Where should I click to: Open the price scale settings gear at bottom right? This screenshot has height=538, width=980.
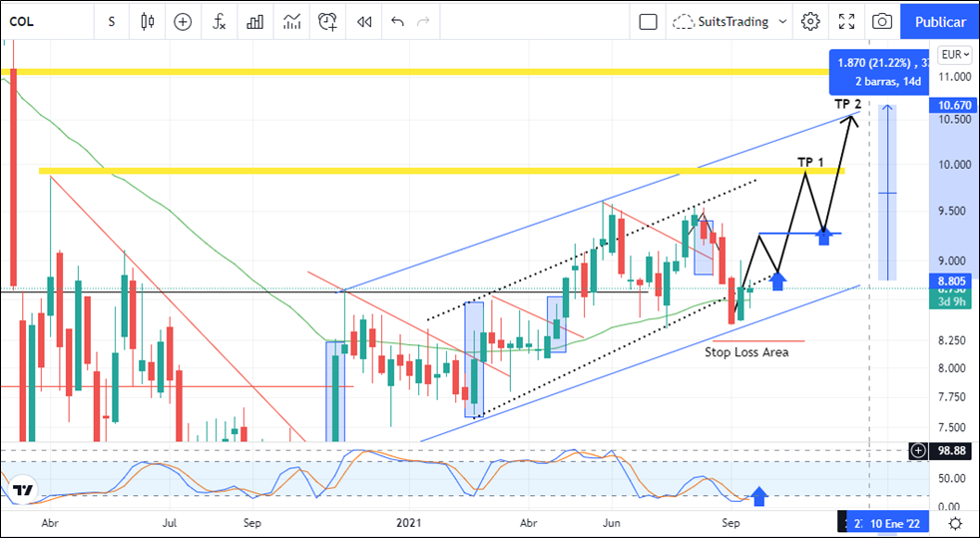coord(955,523)
